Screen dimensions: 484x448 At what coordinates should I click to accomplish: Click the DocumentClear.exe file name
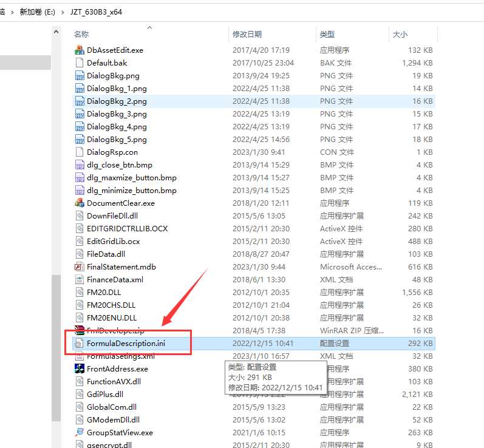pyautogui.click(x=121, y=203)
